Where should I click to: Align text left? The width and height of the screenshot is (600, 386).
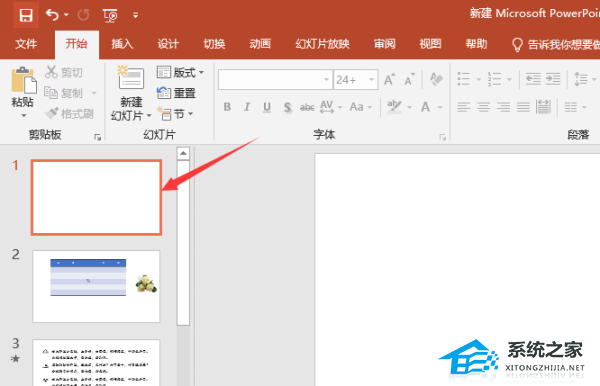coord(464,107)
